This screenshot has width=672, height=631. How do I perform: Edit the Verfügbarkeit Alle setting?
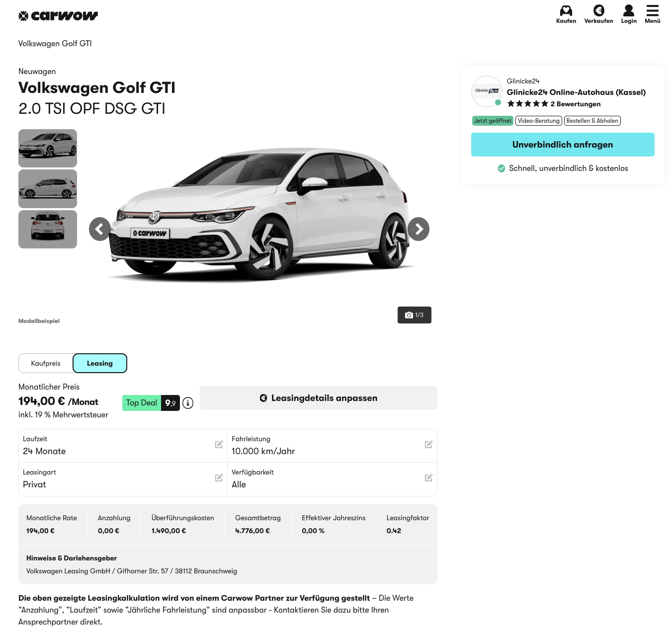(428, 478)
